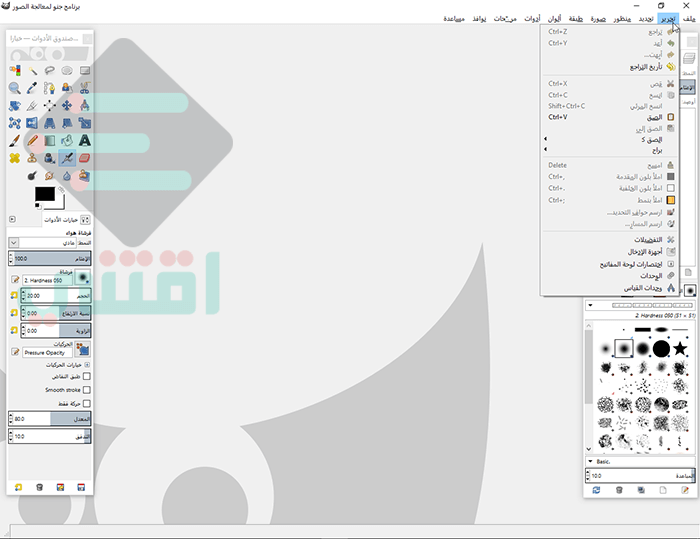Select the Measure compass tool
Image resolution: width=700 pixels, height=539 pixels.
(85, 105)
